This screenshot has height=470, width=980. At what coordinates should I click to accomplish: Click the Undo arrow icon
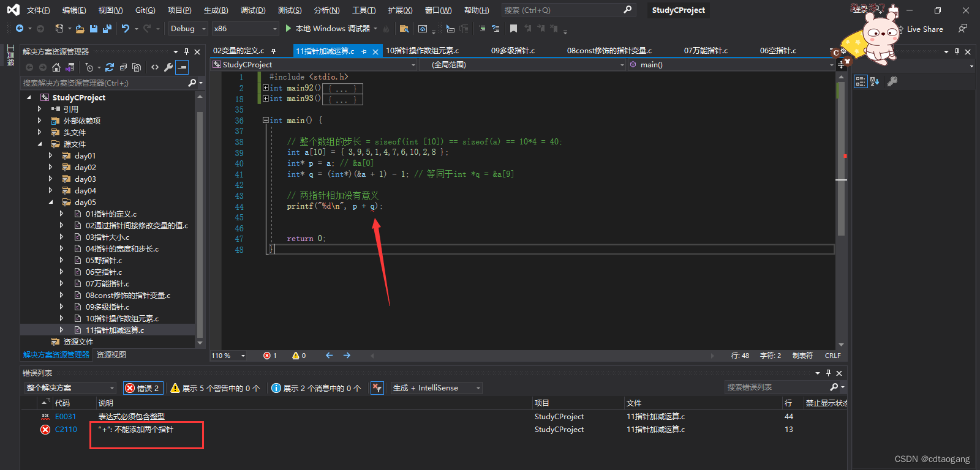point(126,29)
